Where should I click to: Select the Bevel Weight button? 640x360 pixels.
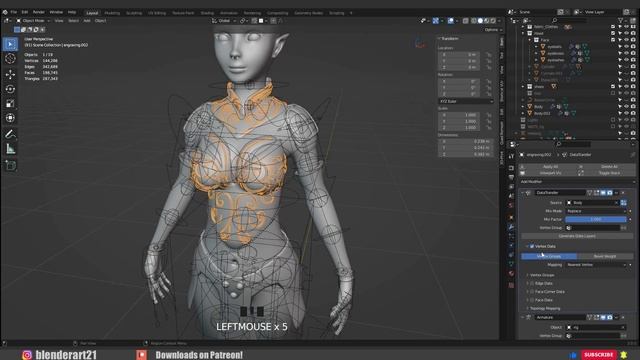(x=605, y=256)
